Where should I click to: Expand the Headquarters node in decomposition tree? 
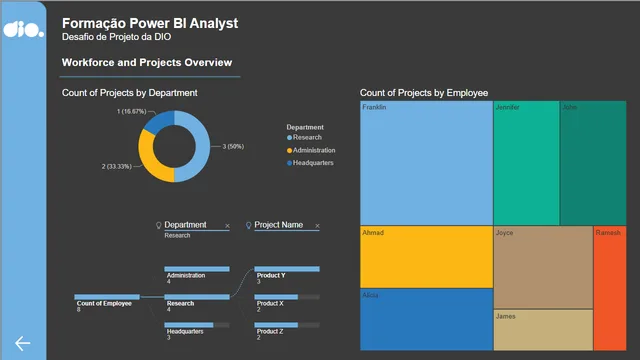tap(197, 331)
